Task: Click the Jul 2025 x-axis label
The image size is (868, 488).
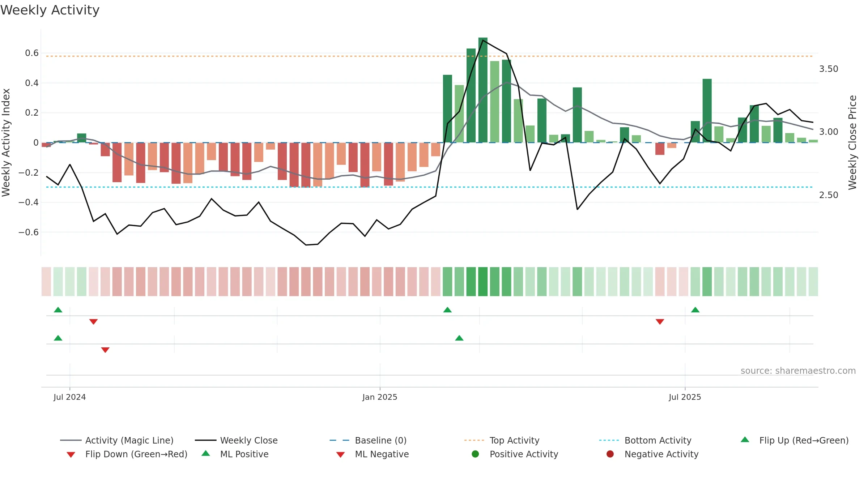Action: (685, 397)
